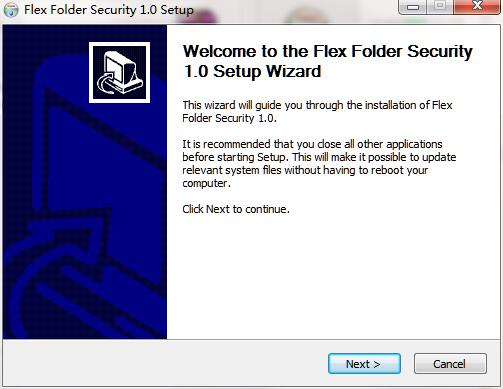Close the setup window with the red X
This screenshot has height=389, width=503.
[x=477, y=7]
